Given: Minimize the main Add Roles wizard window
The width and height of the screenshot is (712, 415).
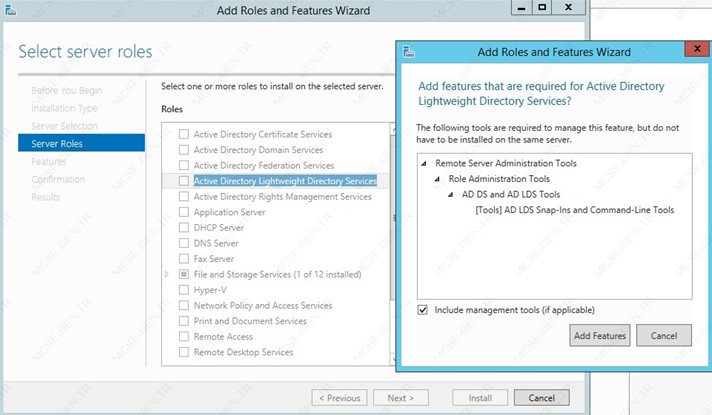Looking at the screenshot, I should point(521,8).
